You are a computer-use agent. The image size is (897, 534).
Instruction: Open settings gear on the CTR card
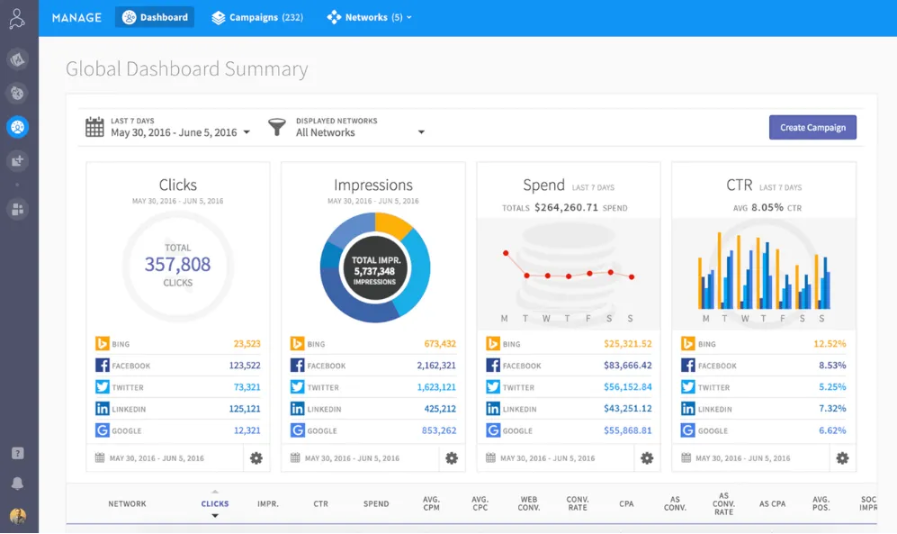coord(842,458)
